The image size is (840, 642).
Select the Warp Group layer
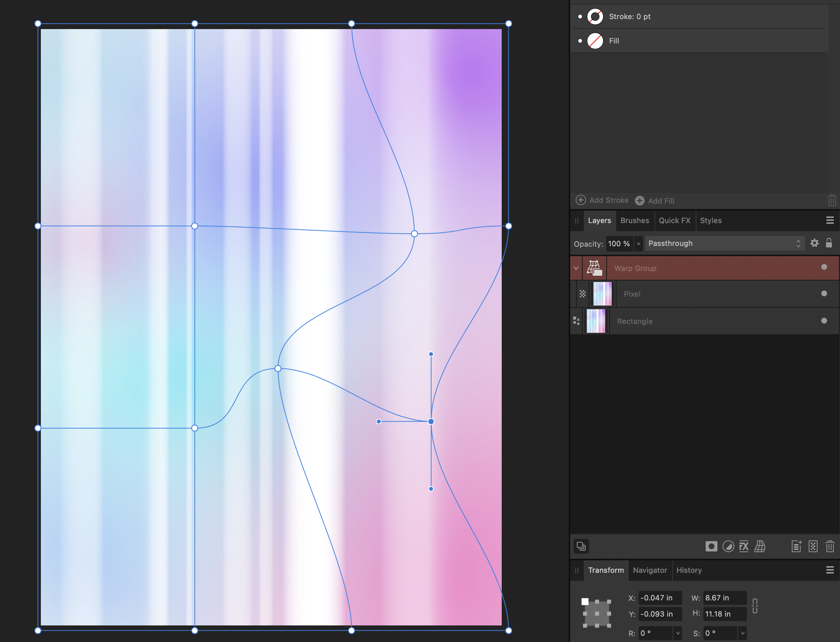point(704,268)
